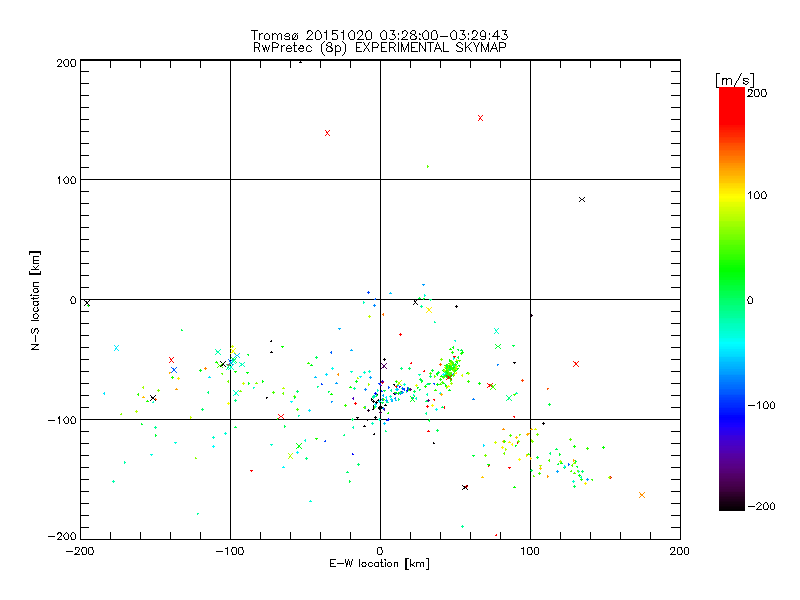This screenshot has height=600, width=800.
Task: Click the E-W axis 100 tick label
Action: click(x=530, y=551)
